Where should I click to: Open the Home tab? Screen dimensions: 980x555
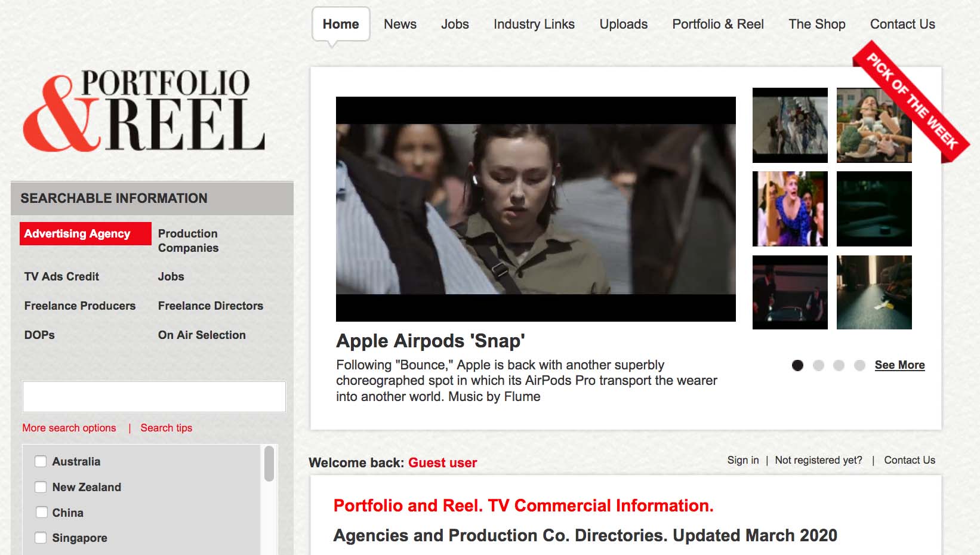click(341, 24)
